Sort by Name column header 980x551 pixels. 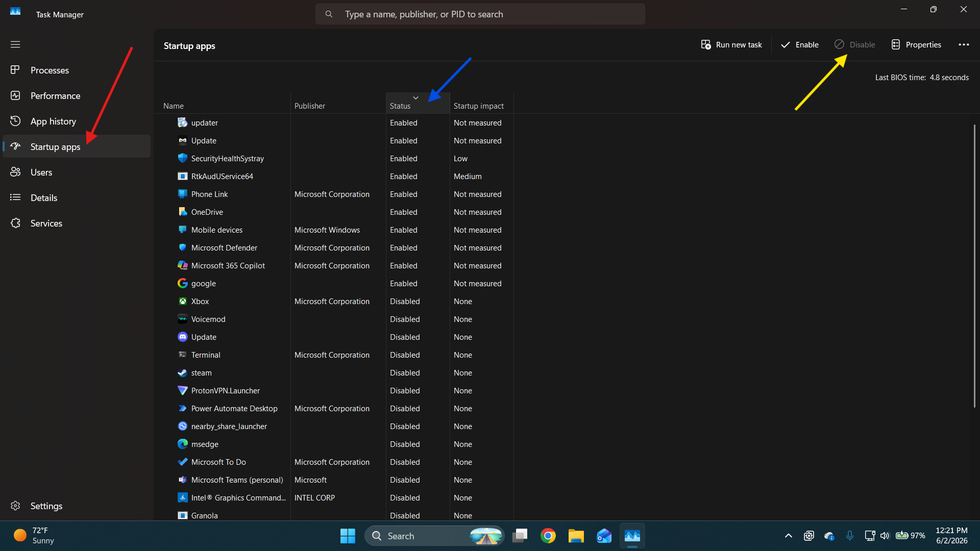point(222,103)
